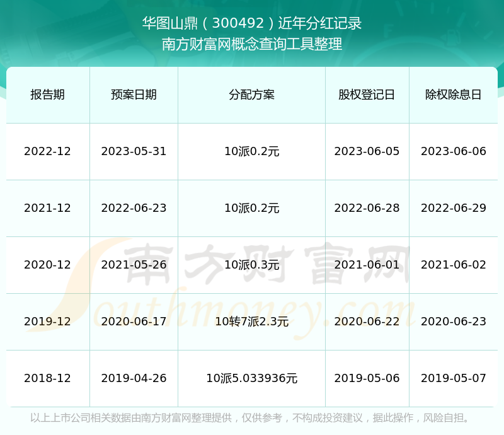Image resolution: width=504 pixels, height=435 pixels.
Task: Click the disclaimer text at the bottom
Action: (x=249, y=417)
